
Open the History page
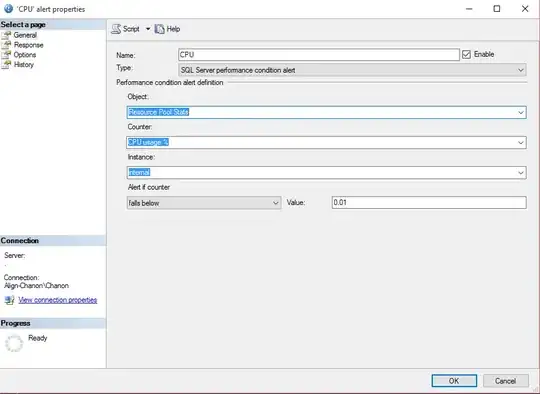point(24,64)
